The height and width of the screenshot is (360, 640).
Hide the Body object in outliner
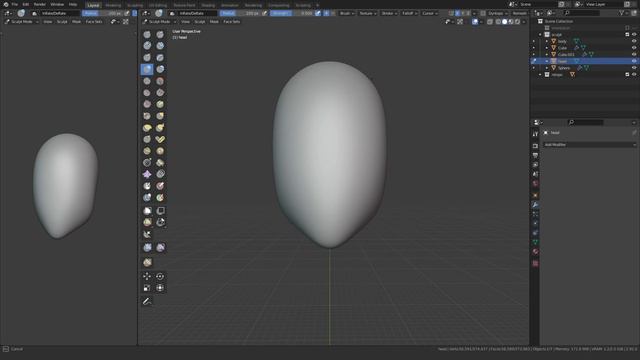(634, 41)
